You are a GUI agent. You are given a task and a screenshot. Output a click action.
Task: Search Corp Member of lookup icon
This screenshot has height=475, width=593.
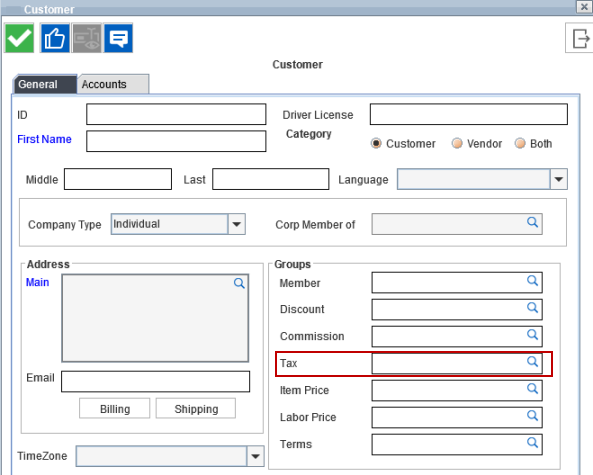[532, 222]
